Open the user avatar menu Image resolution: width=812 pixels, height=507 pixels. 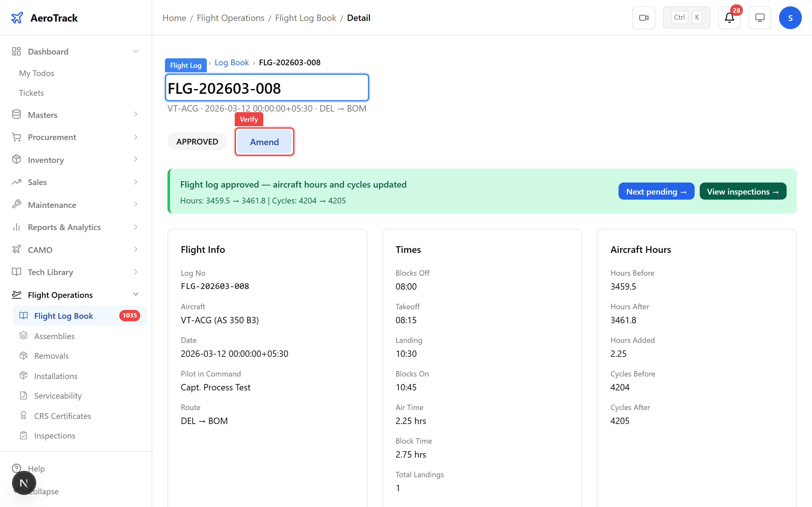pyautogui.click(x=790, y=17)
